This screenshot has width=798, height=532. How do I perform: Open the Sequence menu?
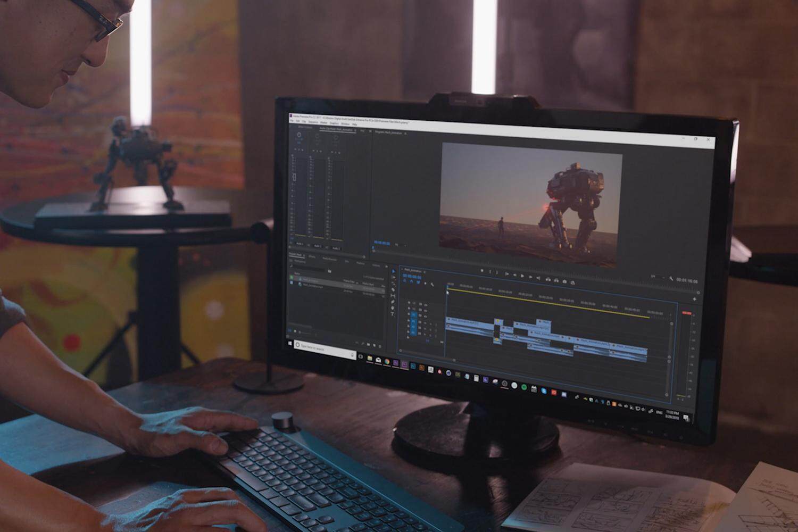[x=313, y=122]
